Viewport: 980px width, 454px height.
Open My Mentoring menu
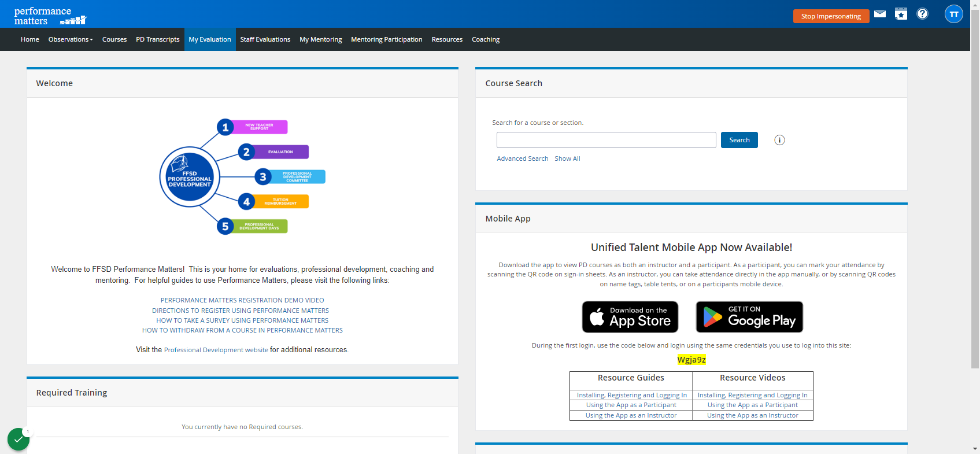(x=321, y=39)
